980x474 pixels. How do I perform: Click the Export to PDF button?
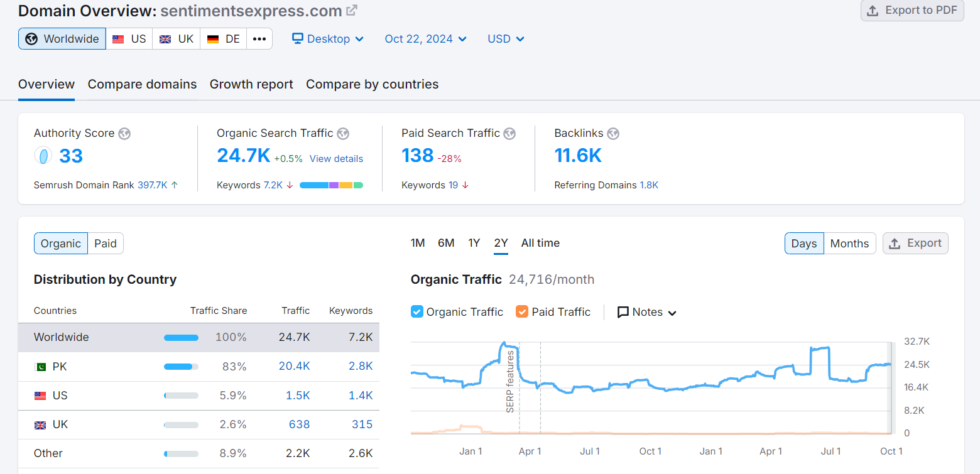tap(912, 10)
